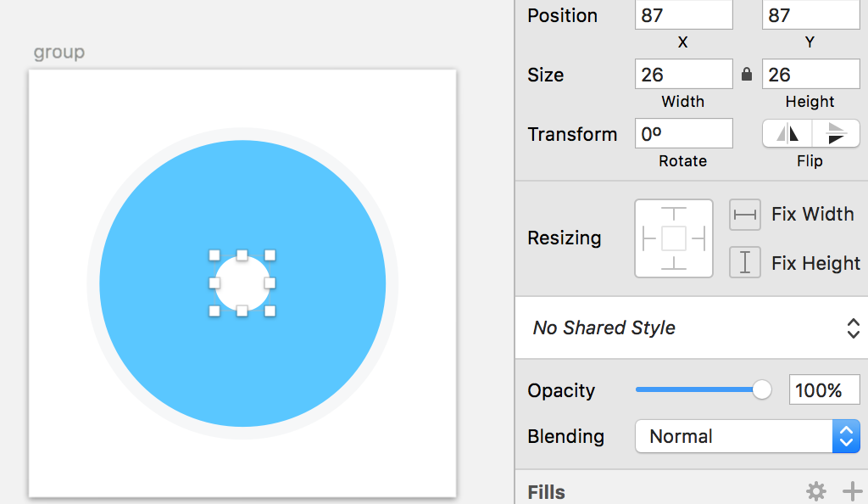Screen dimensions: 868x504
Task: Click the Width size field
Action: [x=683, y=75]
